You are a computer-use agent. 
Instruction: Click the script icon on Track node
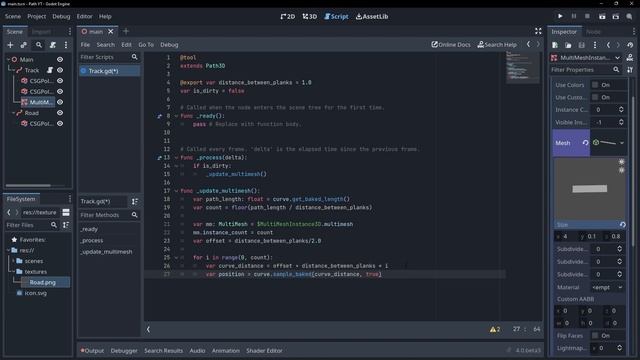50,70
